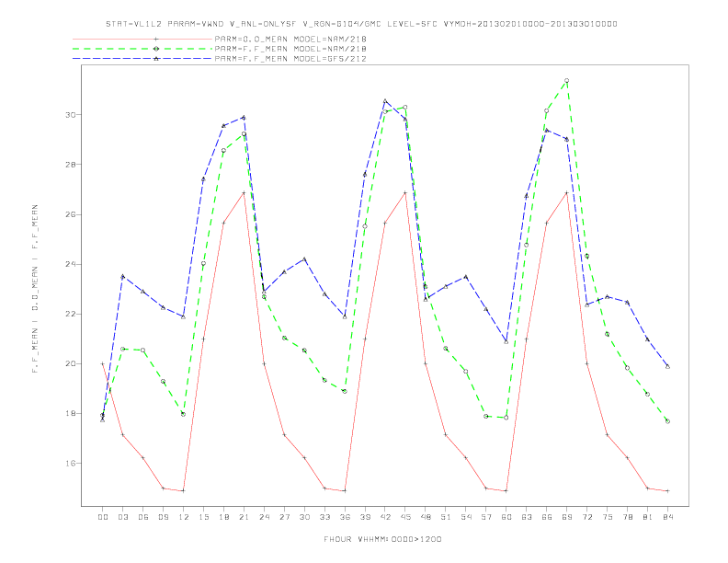Click x-axis tick label 45
Viewport: 728px width, 563px height.
coord(405,517)
